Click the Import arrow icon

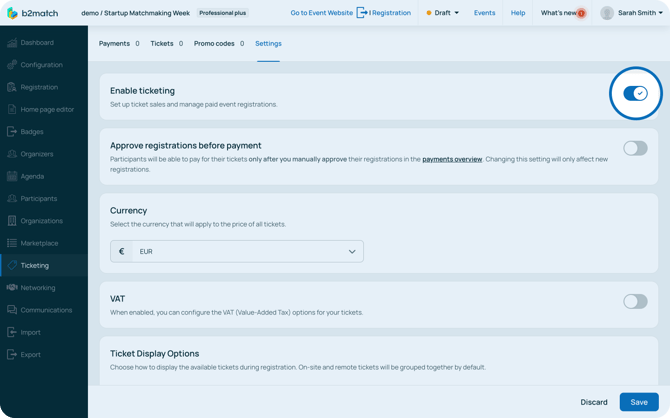[12, 332]
